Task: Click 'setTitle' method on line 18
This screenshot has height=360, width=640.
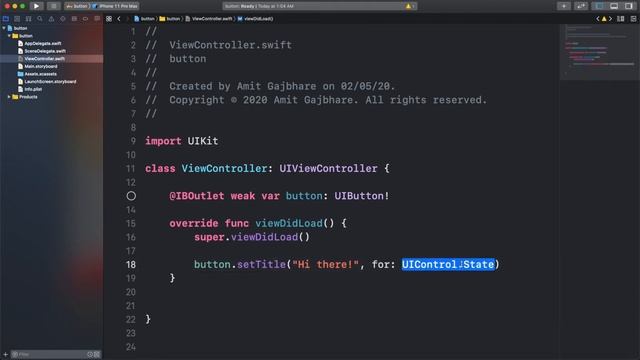Action: tap(261, 264)
